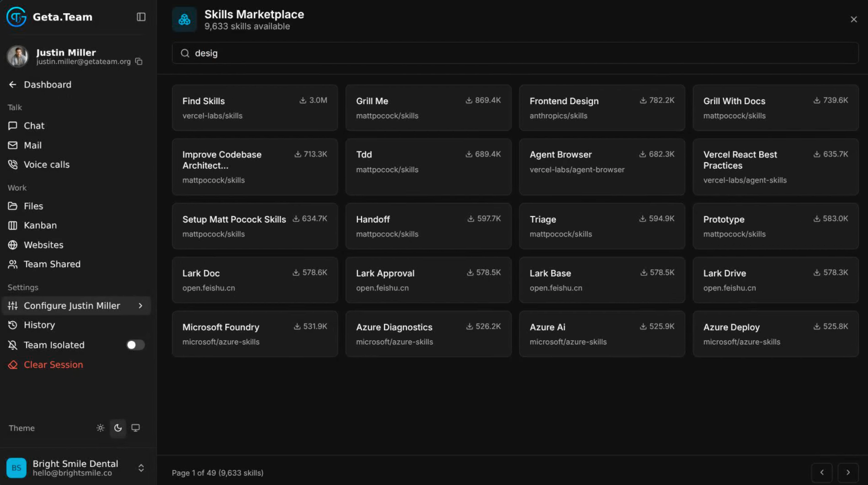
Task: Click the Skills Marketplace icon
Action: click(184, 19)
